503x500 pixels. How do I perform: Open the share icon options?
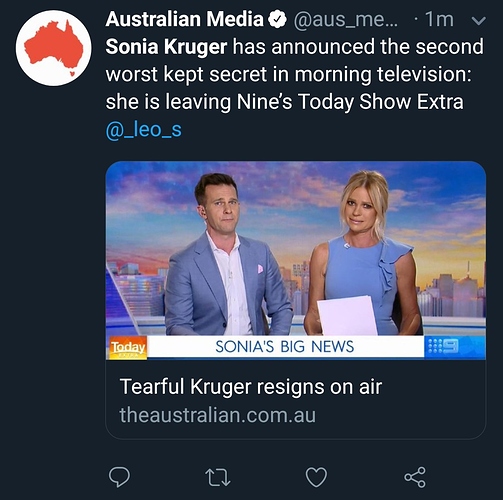click(415, 477)
